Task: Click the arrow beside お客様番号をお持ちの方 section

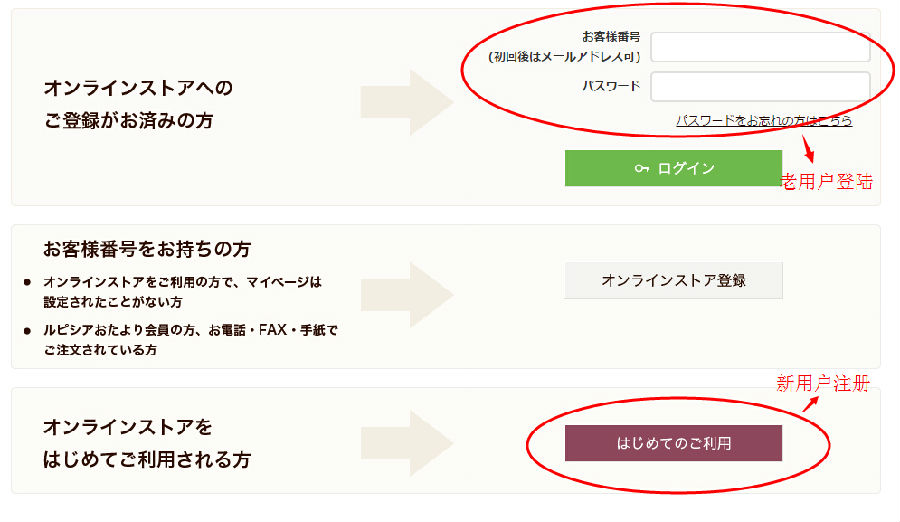Action: (407, 296)
